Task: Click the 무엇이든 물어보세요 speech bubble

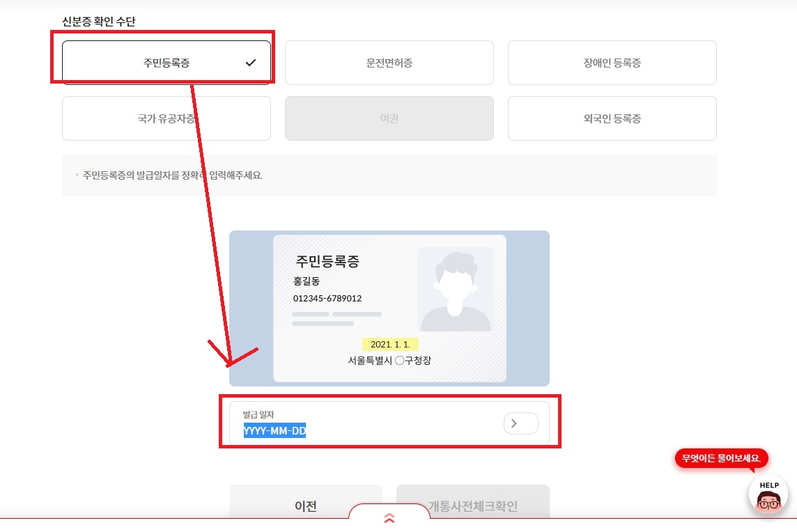Action: [x=721, y=458]
